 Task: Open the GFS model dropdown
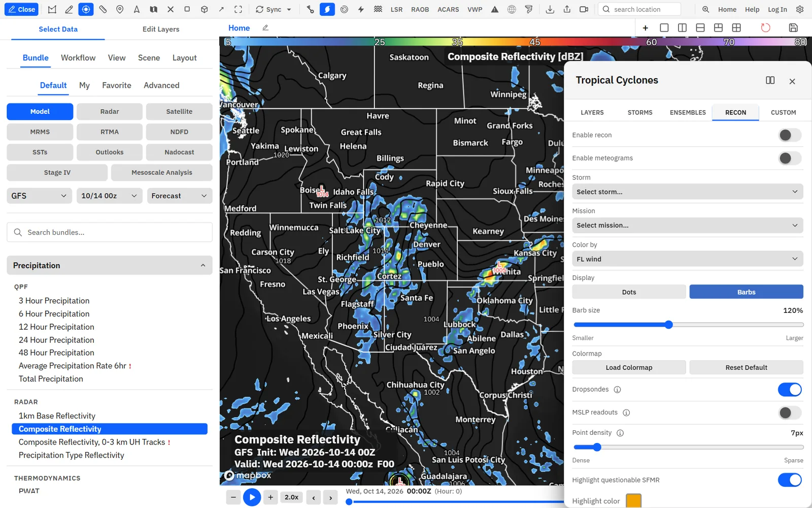click(x=39, y=196)
